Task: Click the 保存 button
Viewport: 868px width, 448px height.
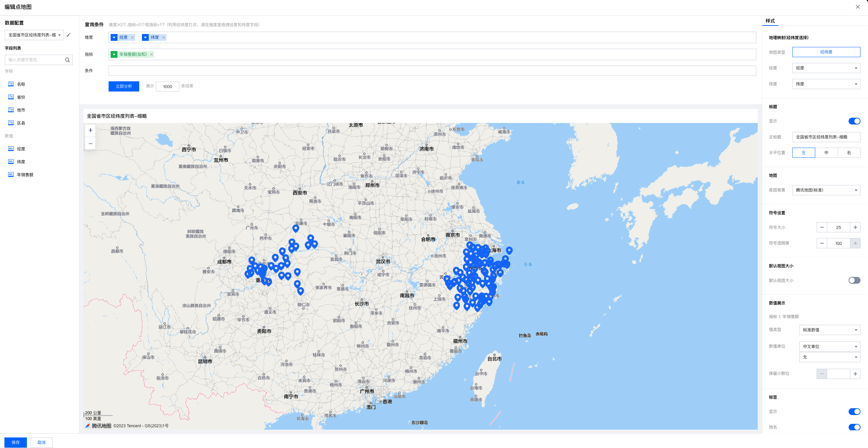Action: pyautogui.click(x=16, y=442)
